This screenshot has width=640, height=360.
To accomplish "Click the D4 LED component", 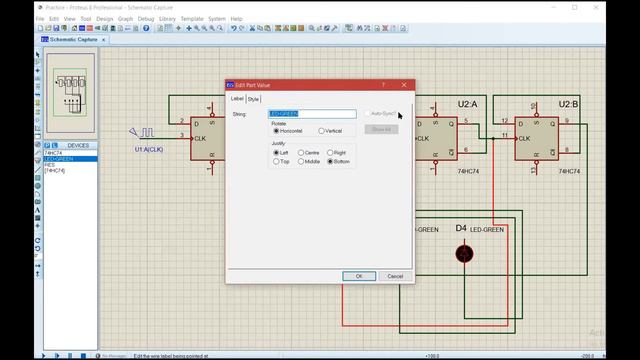I will (464, 254).
